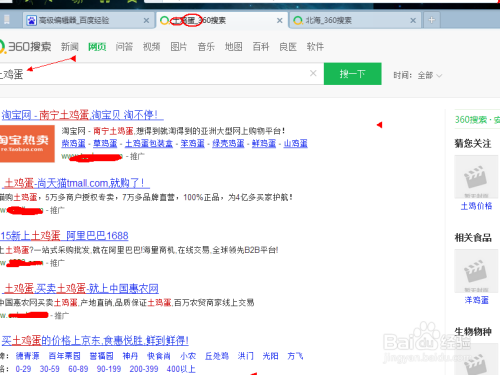This screenshot has height=375, width=500.
Task: Open the 山鸡蛋 sub-link
Action: (295, 144)
